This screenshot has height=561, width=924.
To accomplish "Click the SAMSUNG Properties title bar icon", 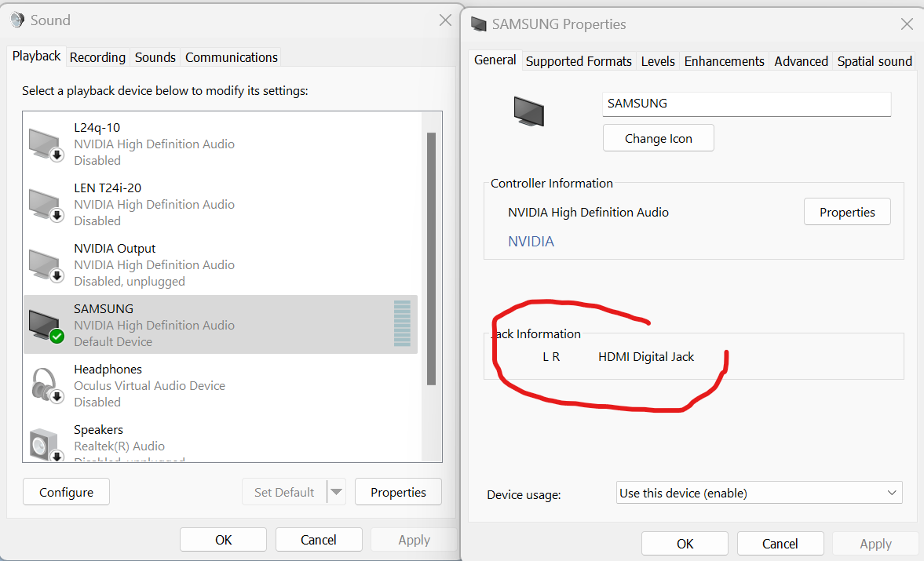I will point(479,24).
